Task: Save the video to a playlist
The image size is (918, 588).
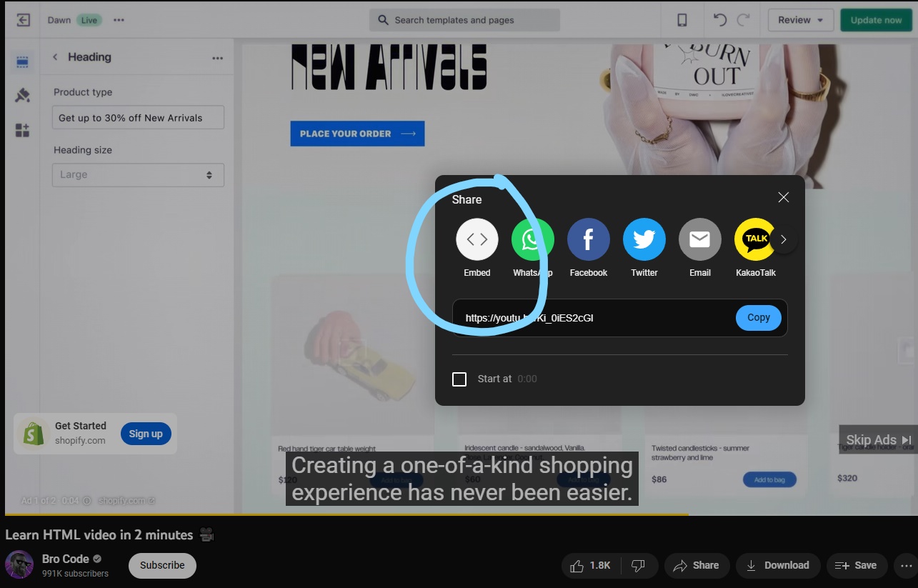Action: (x=856, y=565)
